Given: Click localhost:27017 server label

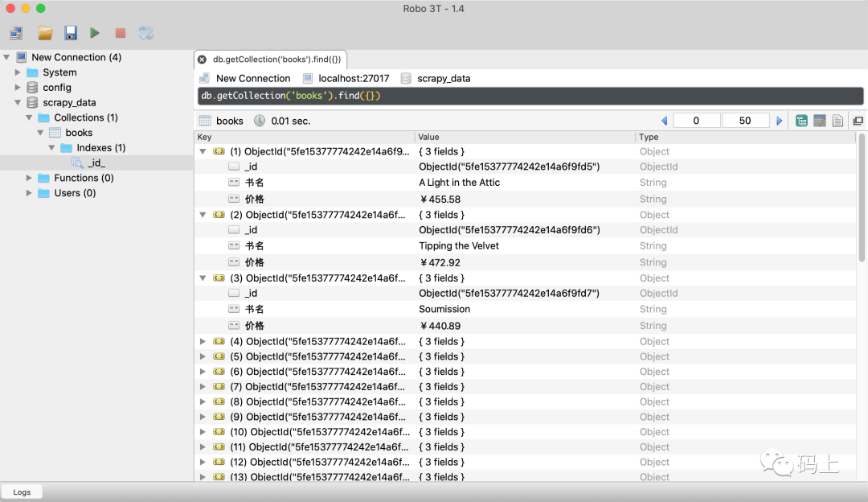Looking at the screenshot, I should [354, 78].
